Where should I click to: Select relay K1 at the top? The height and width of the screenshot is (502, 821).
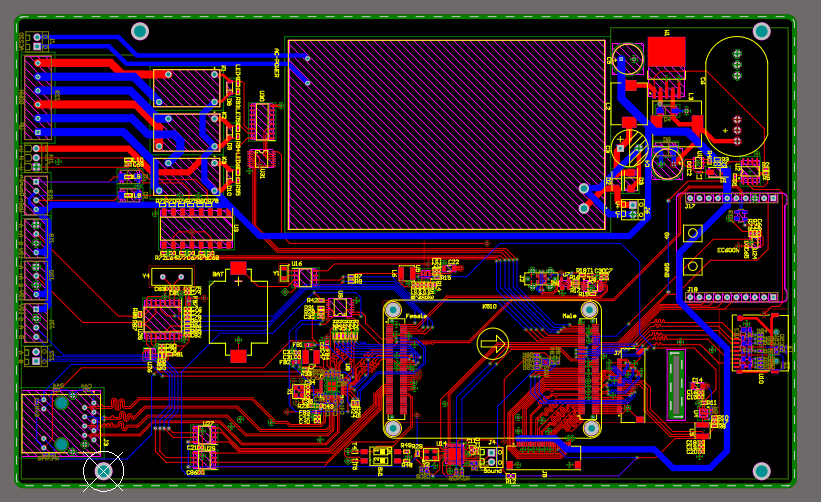click(186, 88)
